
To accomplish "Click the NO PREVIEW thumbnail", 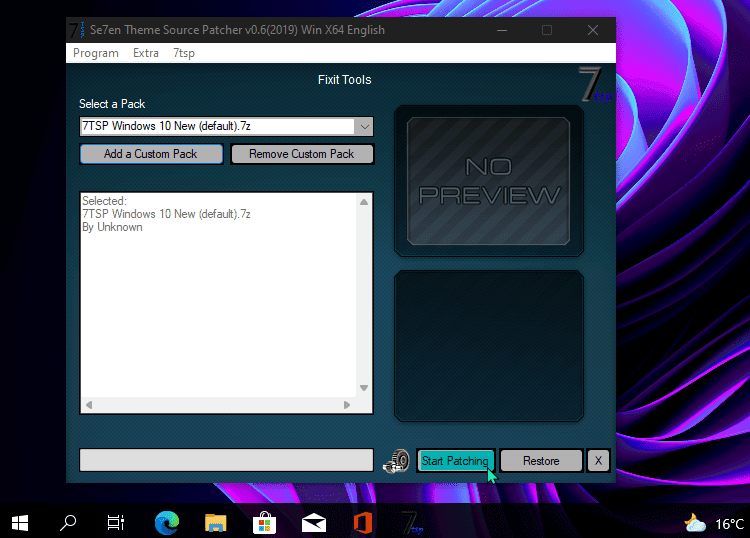I will tap(488, 181).
